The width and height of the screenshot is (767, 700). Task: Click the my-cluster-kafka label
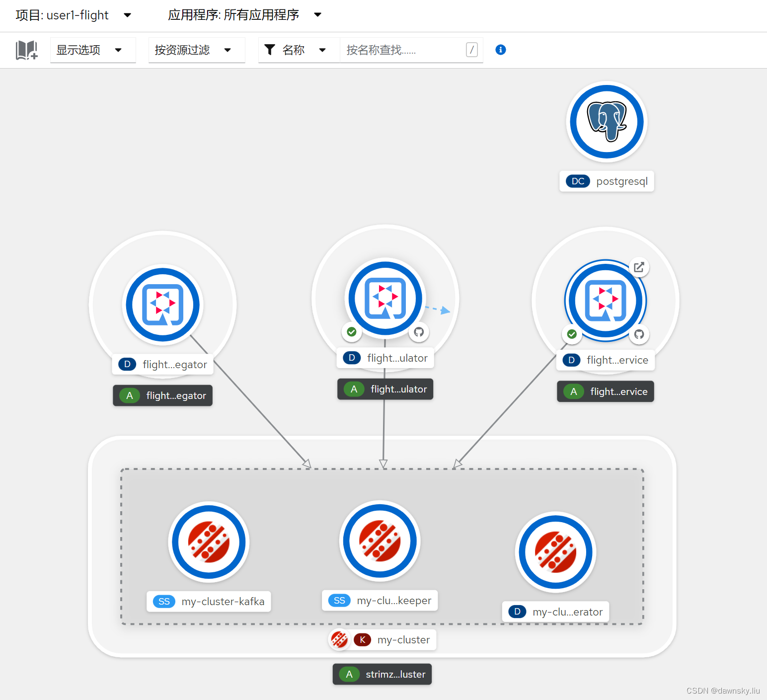[209, 602]
